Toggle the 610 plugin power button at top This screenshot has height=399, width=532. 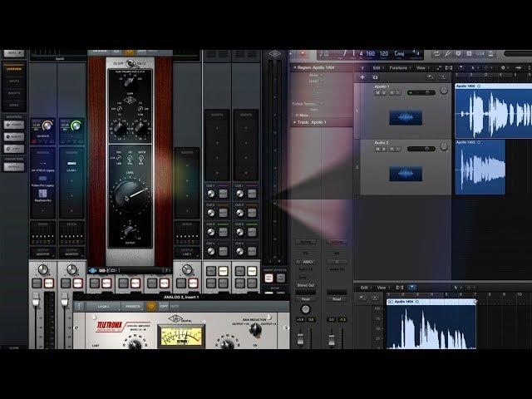(129, 52)
